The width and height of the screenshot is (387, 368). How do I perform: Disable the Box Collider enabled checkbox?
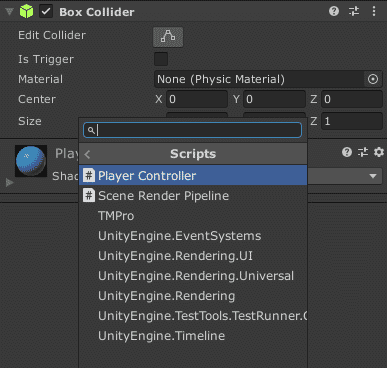tap(46, 12)
